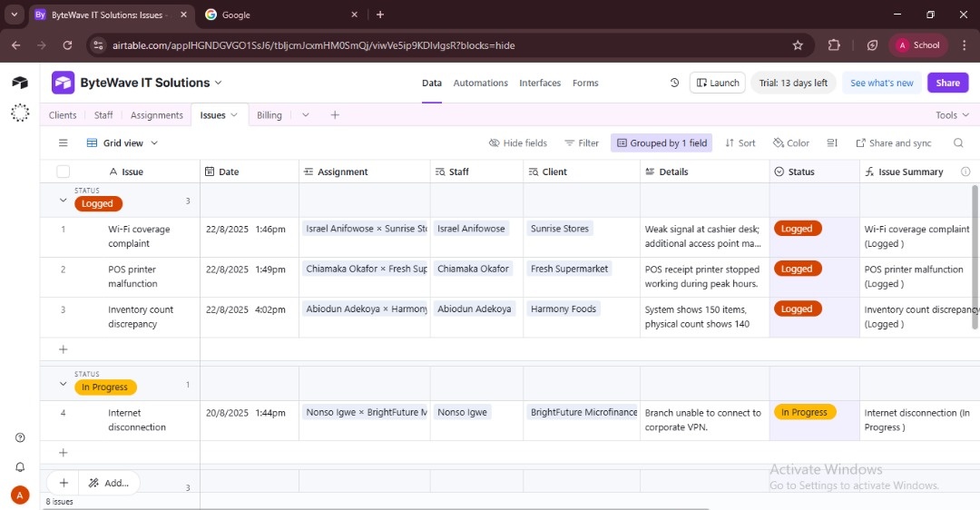Click Hide fields in toolbar
The height and width of the screenshot is (510, 980).
pos(517,143)
